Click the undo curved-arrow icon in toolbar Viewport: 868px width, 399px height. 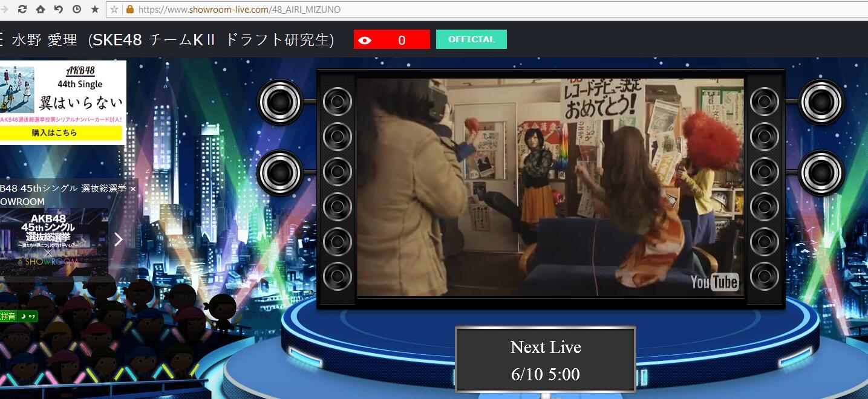pyautogui.click(x=59, y=9)
